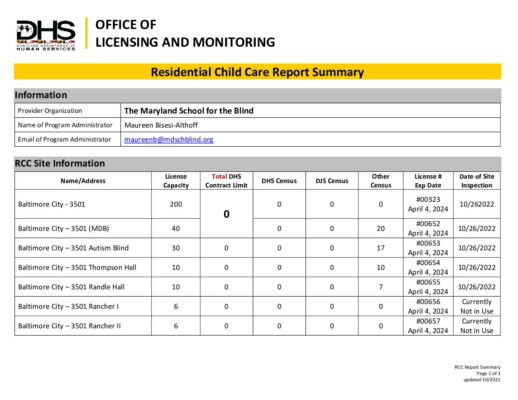Click license number '#00656' cell
Screen dimensions: 518x400
click(428, 306)
